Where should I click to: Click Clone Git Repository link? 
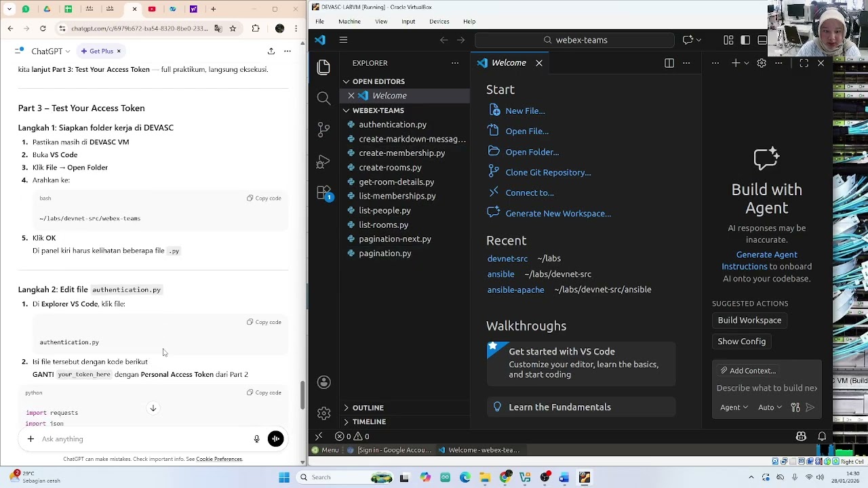[548, 172]
